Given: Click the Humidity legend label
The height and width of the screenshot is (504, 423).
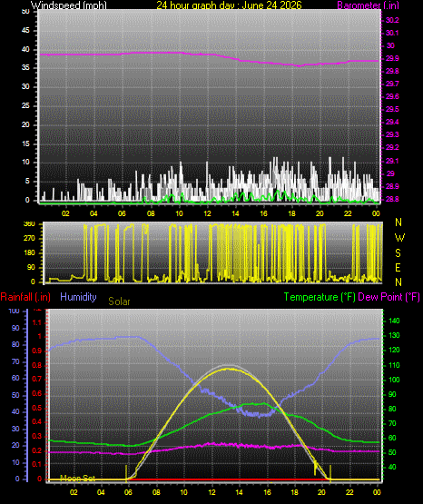Looking at the screenshot, I should click(x=78, y=297).
